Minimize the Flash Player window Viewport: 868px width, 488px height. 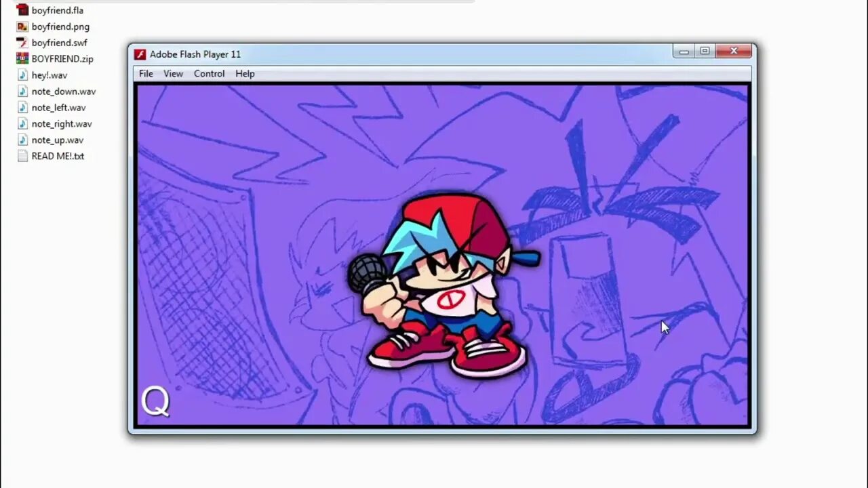point(684,51)
